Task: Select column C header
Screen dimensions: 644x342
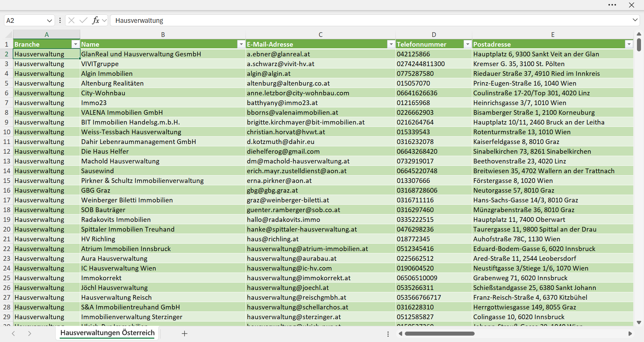Action: point(321,35)
